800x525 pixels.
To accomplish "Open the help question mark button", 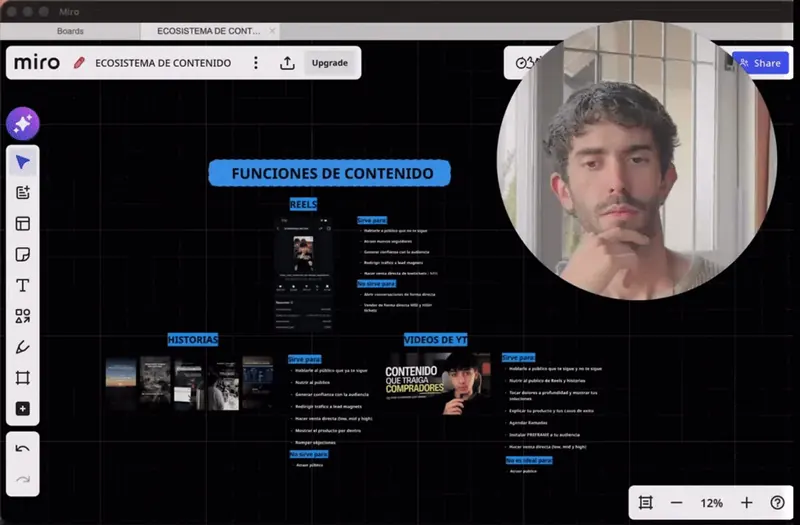I will [777, 503].
